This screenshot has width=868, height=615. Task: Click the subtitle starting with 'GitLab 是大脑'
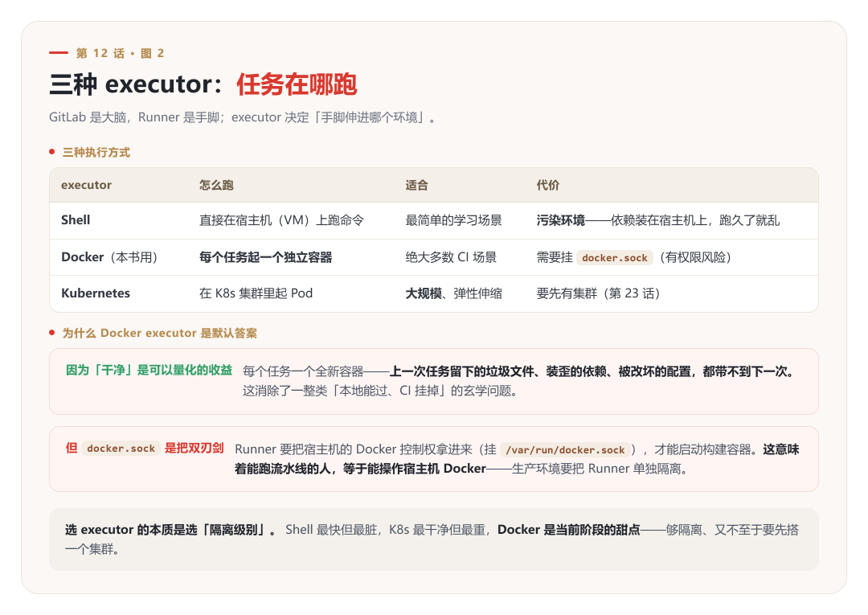coord(243,117)
